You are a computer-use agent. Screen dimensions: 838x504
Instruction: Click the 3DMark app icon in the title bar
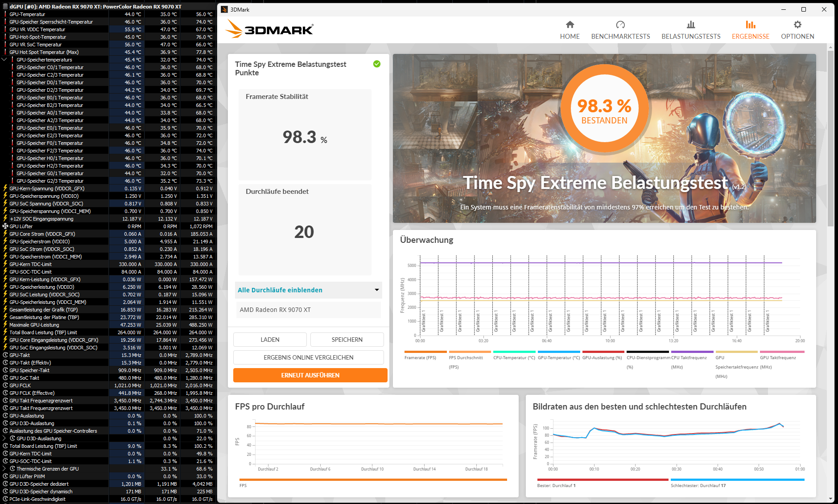point(224,9)
